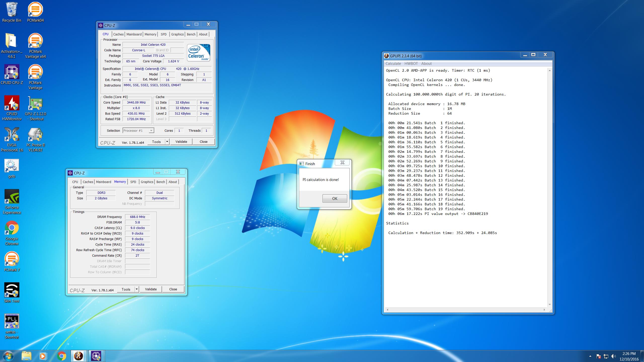This screenshot has height=362, width=644.
Task: Click Validate in Memory CPU-Z window
Action: click(151, 289)
